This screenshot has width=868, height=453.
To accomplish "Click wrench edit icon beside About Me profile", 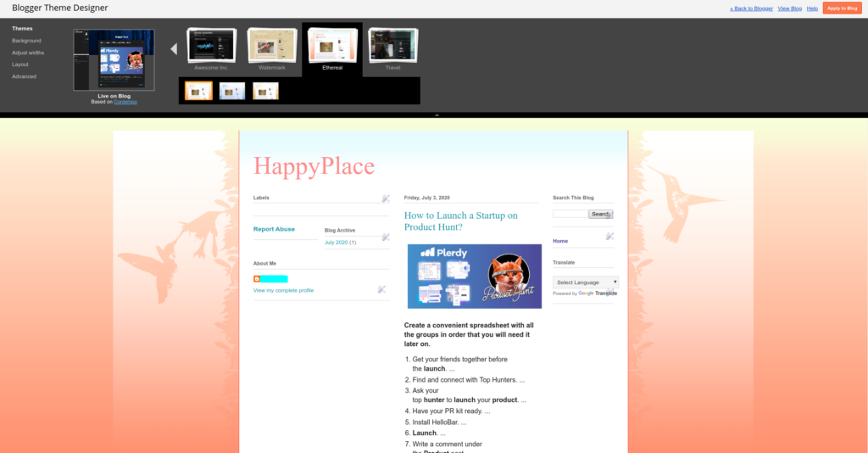I will [x=381, y=289].
